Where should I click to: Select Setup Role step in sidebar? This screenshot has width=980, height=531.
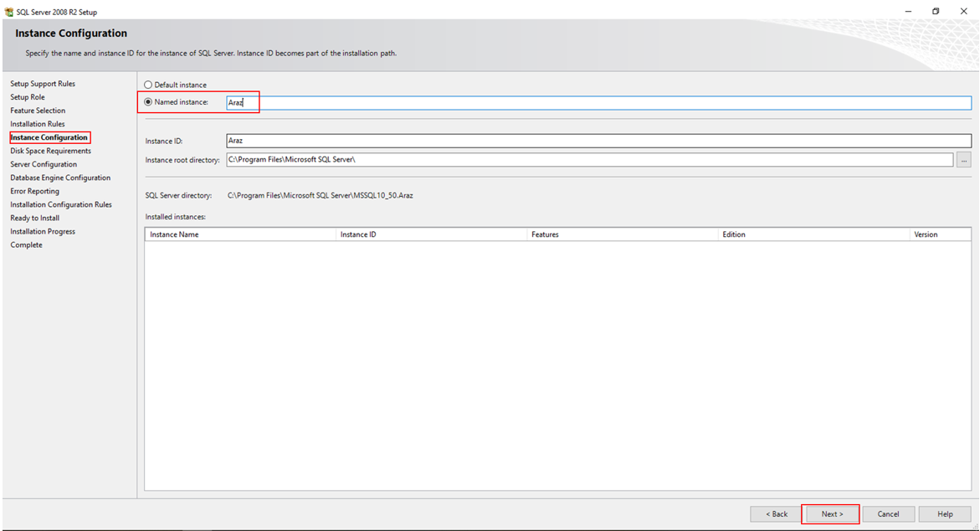(28, 97)
